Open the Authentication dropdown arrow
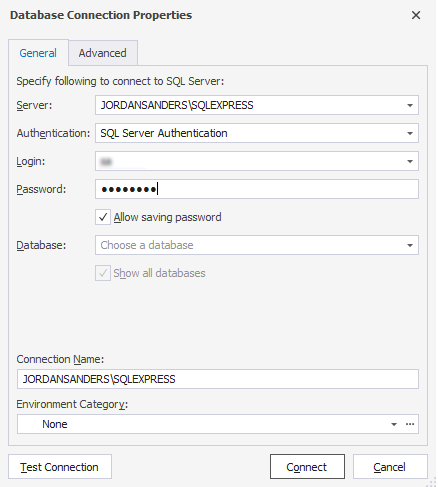Image resolution: width=438 pixels, height=487 pixels. click(410, 133)
